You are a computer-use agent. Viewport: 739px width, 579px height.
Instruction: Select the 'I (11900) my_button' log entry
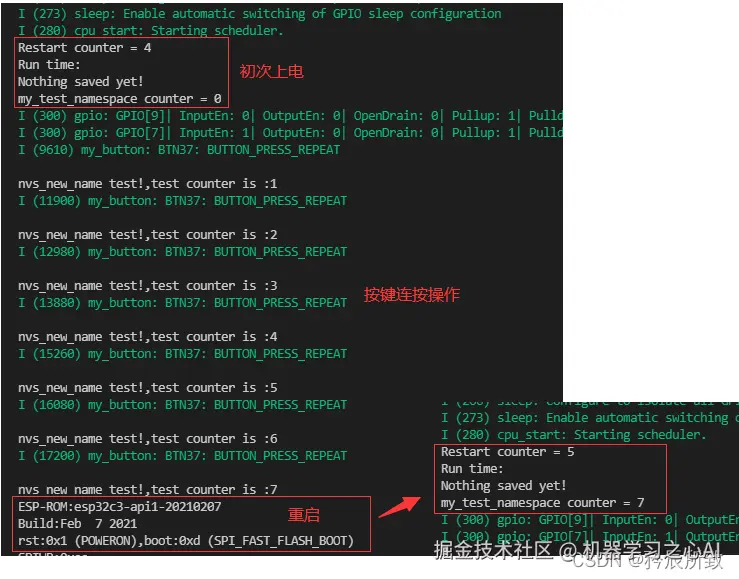(182, 201)
